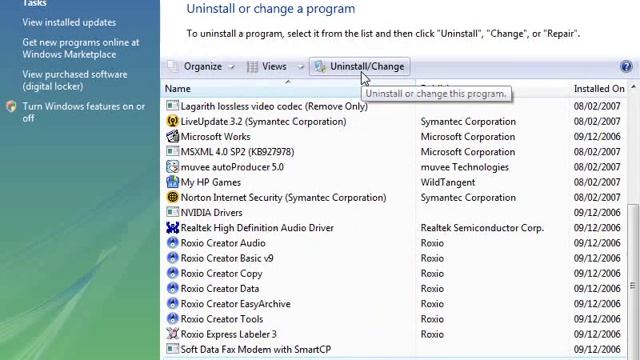Click muvee Technologies publisher cell
The image size is (640, 360).
tap(464, 167)
